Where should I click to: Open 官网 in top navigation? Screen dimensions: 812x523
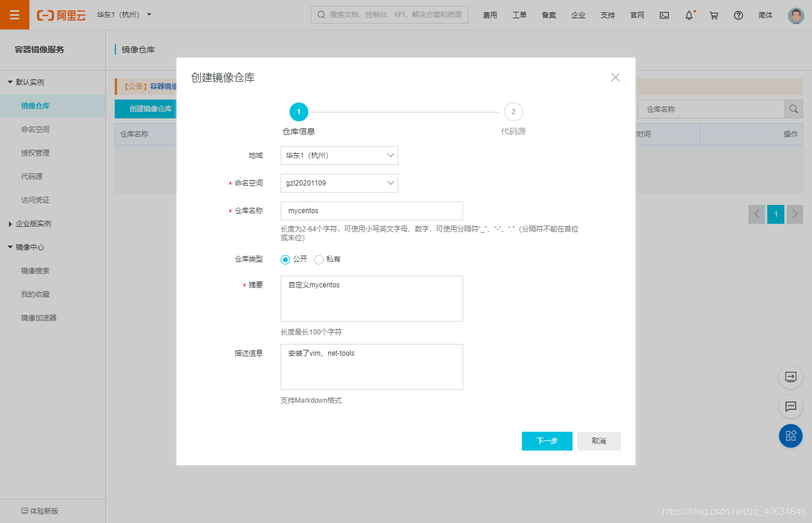coord(637,15)
